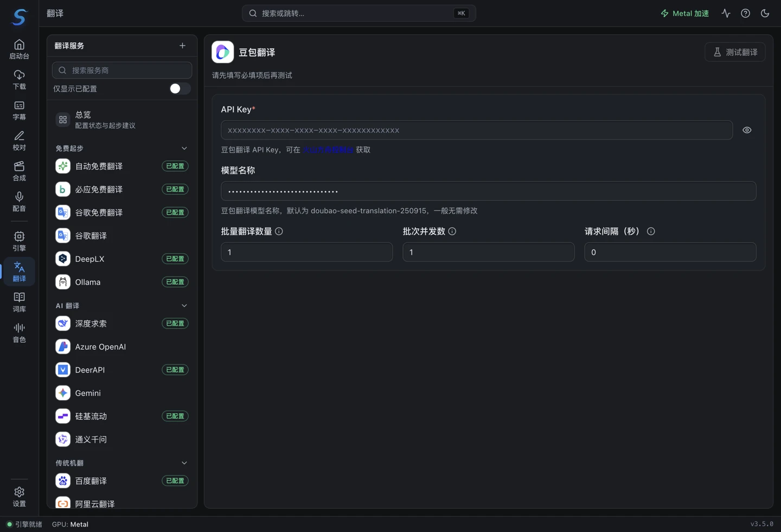Screen dimensions: 781x532
Task: Select the 谷歌免费翻译 service
Action: coord(122,213)
